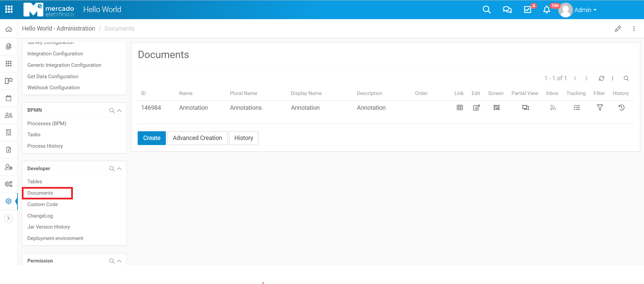Click the Admin profile avatar
Image resolution: width=644 pixels, height=284 pixels.
[x=566, y=10]
